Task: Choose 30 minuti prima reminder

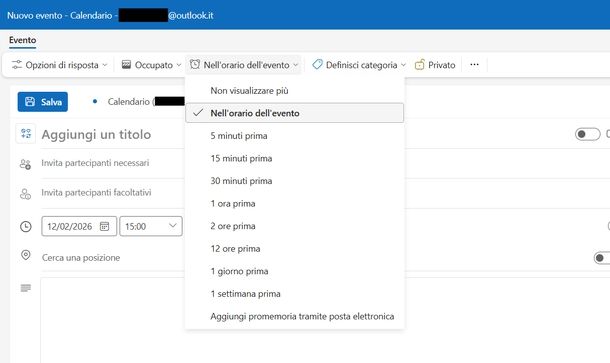Action: click(x=294, y=181)
